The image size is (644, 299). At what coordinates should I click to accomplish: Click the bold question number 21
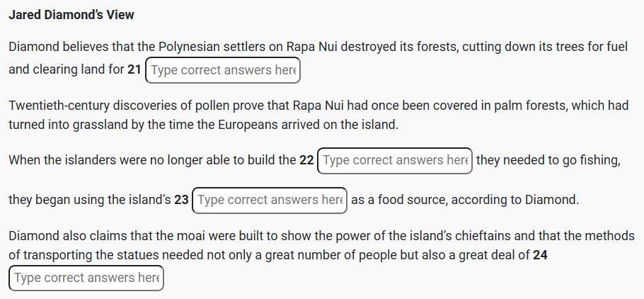[x=134, y=70]
